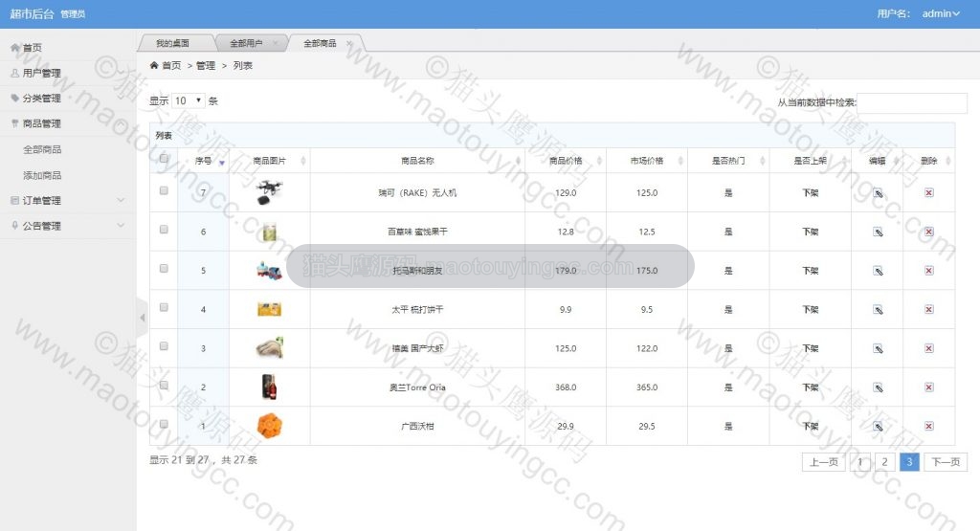Expand the 公告管理 menu

click(68, 226)
